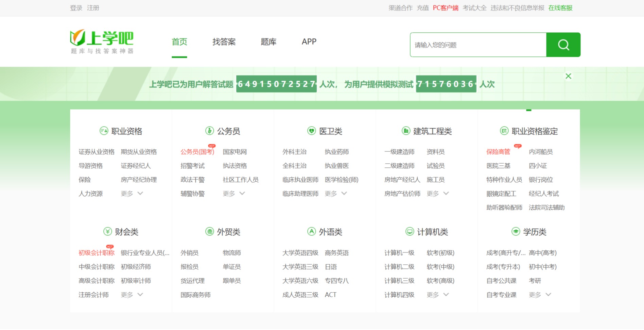Click the 建筑工程类 building icon

tap(406, 131)
